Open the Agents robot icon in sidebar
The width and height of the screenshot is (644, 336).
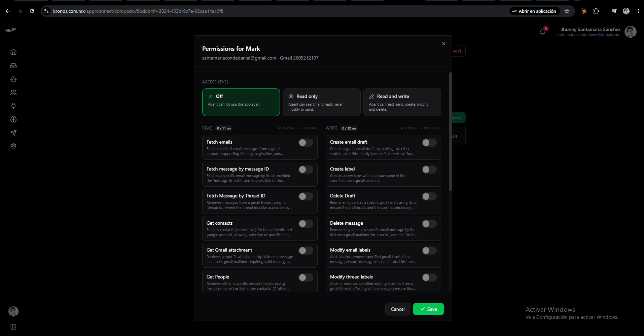[x=13, y=79]
